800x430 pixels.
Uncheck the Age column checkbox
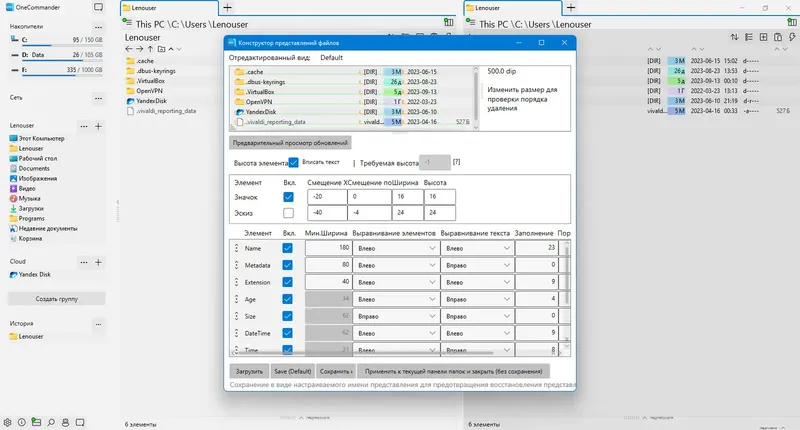[287, 299]
